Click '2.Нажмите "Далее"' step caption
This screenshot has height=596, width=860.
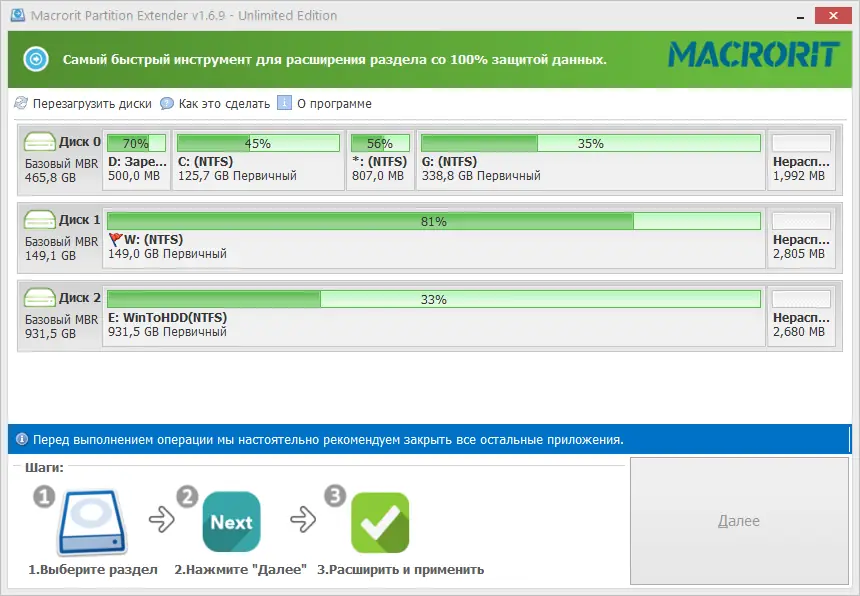[x=240, y=570]
